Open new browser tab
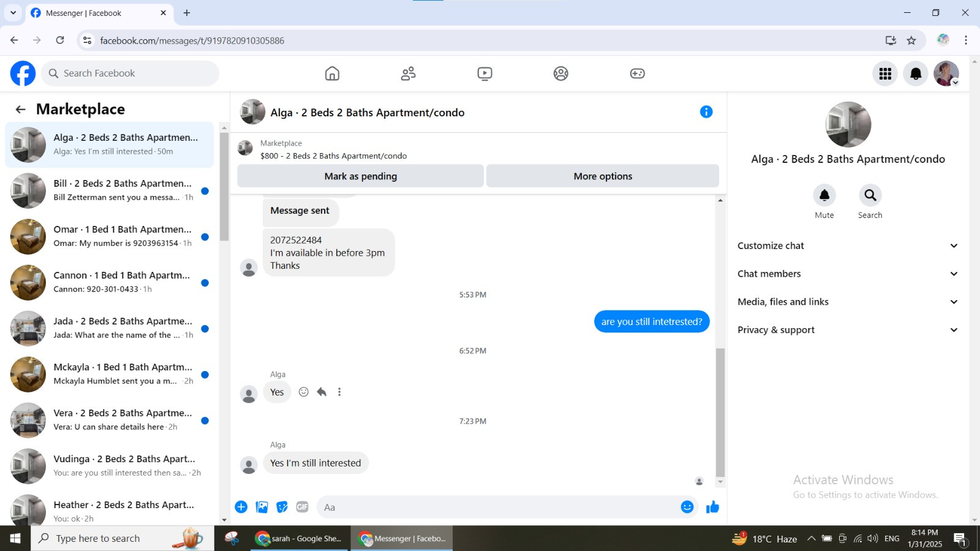The width and height of the screenshot is (980, 551). pos(187,13)
